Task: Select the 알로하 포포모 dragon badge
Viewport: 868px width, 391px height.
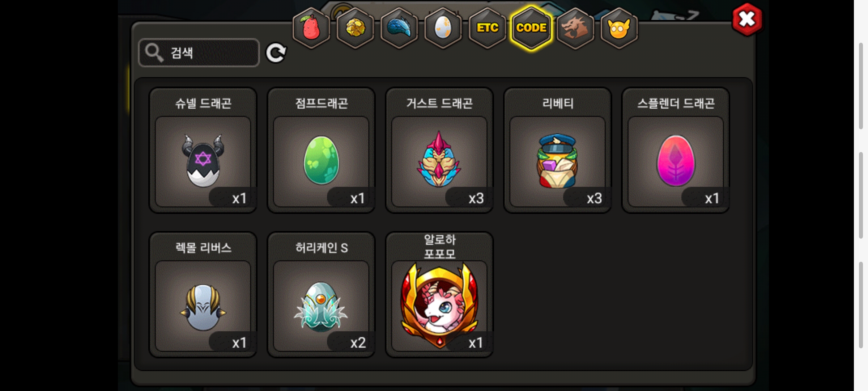Action: (x=439, y=295)
